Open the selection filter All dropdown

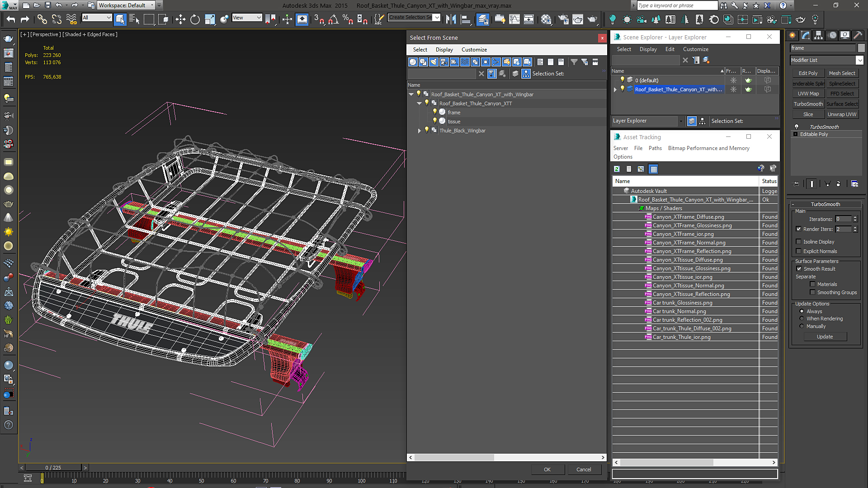coord(97,18)
